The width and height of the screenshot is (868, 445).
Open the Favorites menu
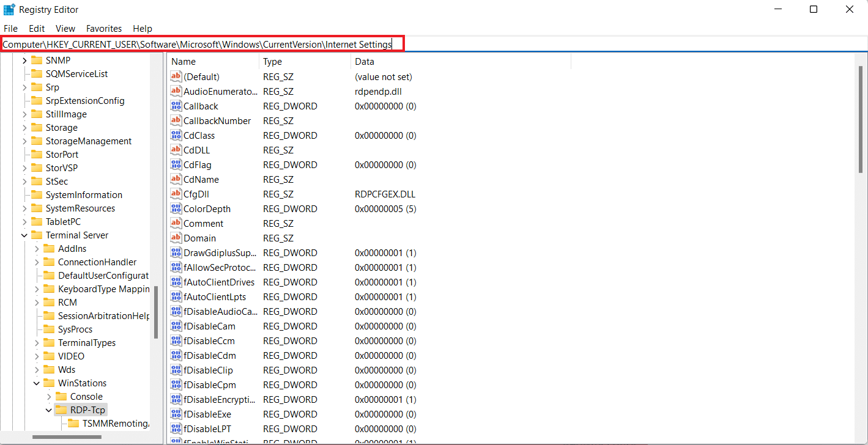click(x=103, y=29)
